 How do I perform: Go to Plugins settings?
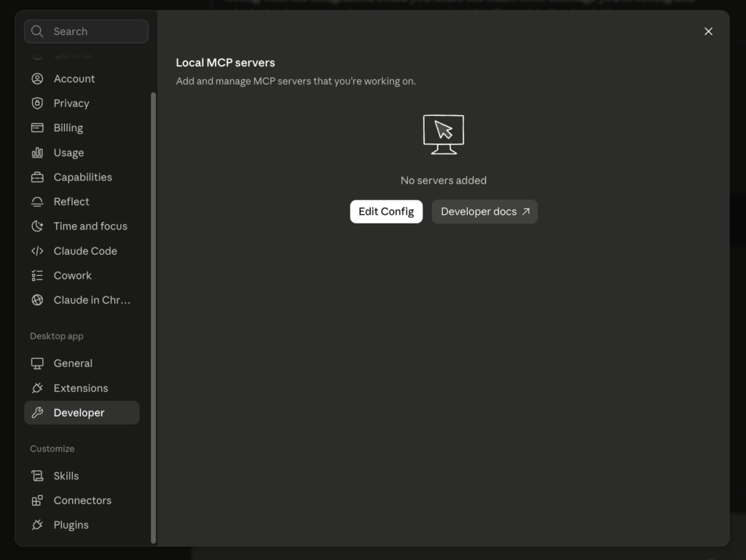point(82,525)
